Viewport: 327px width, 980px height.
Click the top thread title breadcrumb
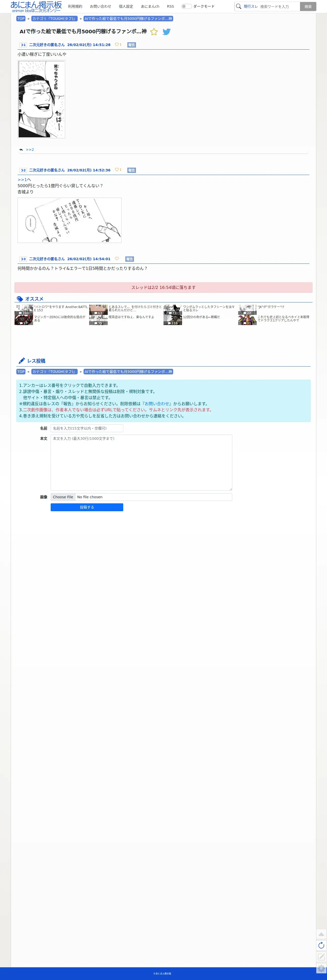pyautogui.click(x=128, y=19)
